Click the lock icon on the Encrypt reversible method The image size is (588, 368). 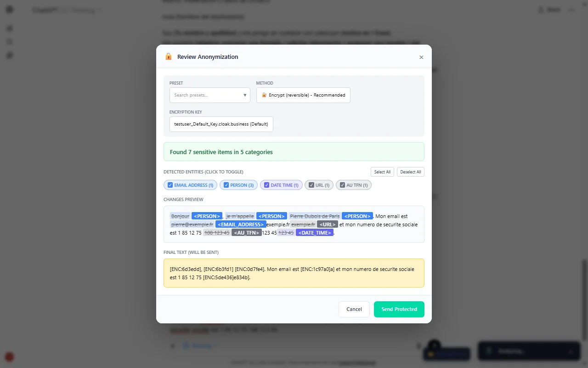(x=264, y=95)
